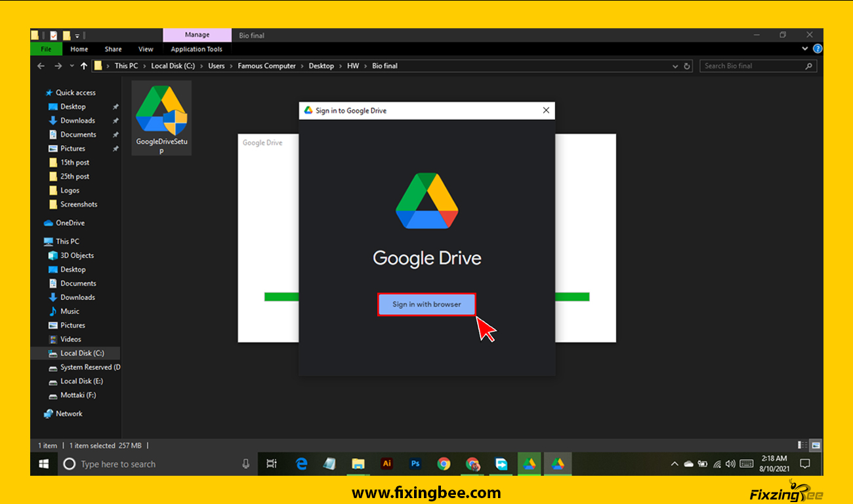
Task: Launch Photoshop from the taskbar
Action: click(415, 464)
